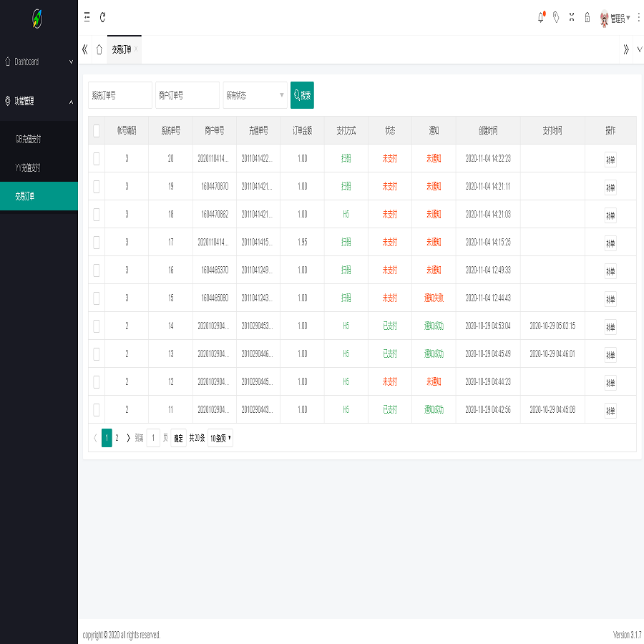The width and height of the screenshot is (644, 644).
Task: Check the checkbox for system order 11
Action: [97, 409]
